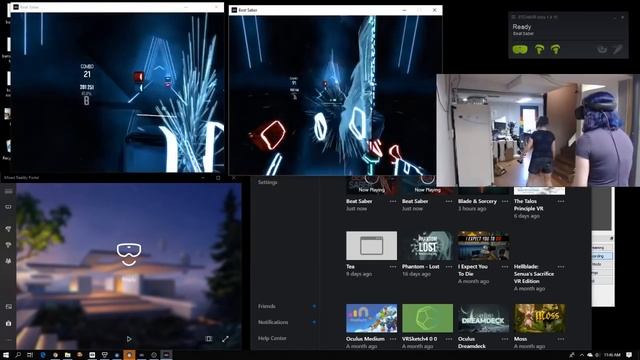Open Task View from the taskbar
This screenshot has height=360, width=640.
[x=30, y=355]
